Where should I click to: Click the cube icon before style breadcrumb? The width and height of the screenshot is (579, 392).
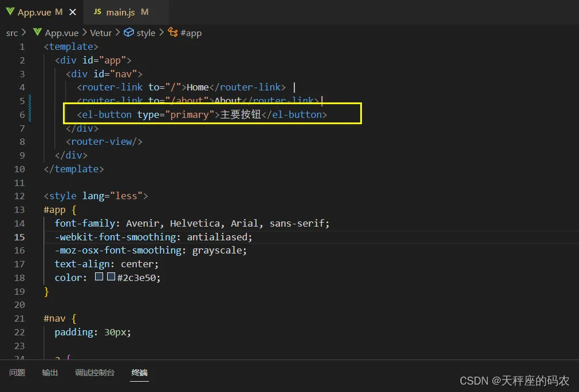[128, 33]
